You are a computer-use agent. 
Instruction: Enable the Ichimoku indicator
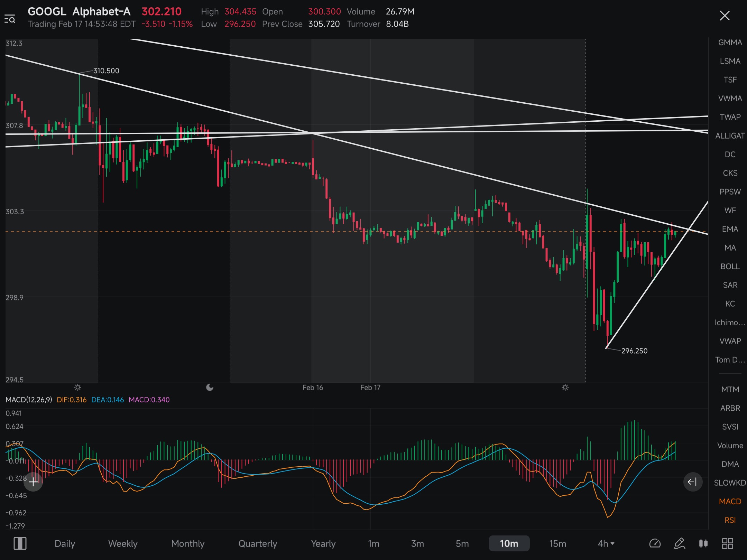click(730, 323)
